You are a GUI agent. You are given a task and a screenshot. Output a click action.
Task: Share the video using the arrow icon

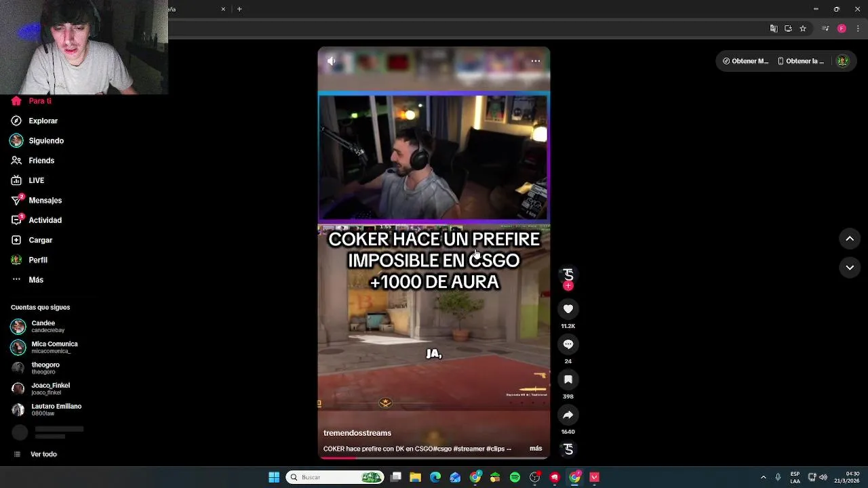point(568,415)
